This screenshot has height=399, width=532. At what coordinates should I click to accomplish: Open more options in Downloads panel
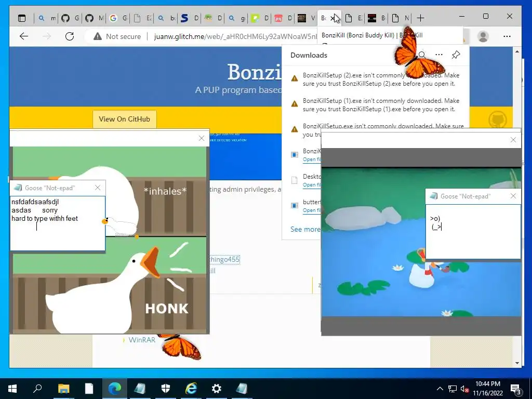[x=438, y=55]
